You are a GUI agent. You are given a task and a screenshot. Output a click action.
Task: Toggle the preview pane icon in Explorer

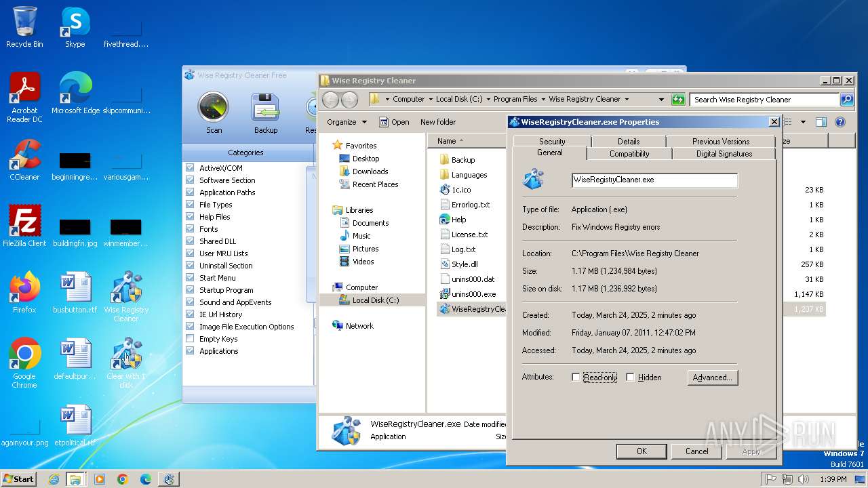(821, 122)
